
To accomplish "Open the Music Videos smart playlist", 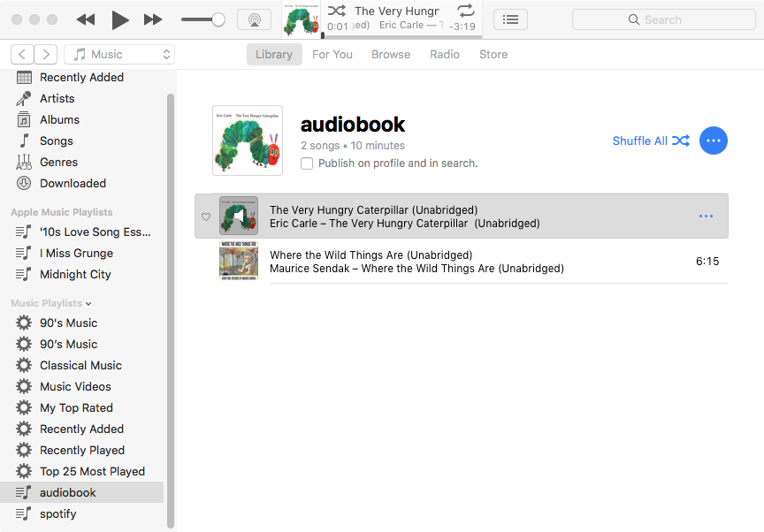I will pyautogui.click(x=82, y=386).
